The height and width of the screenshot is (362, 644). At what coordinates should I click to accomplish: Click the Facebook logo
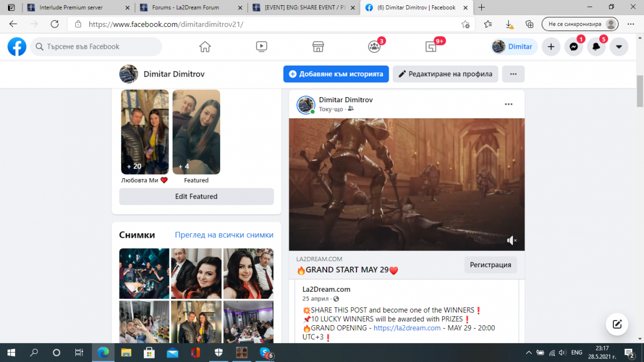(x=17, y=47)
